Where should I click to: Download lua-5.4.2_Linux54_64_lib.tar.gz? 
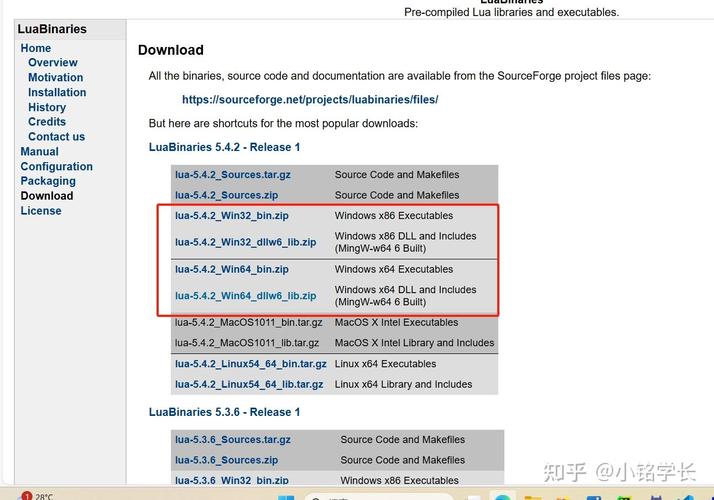click(x=249, y=384)
